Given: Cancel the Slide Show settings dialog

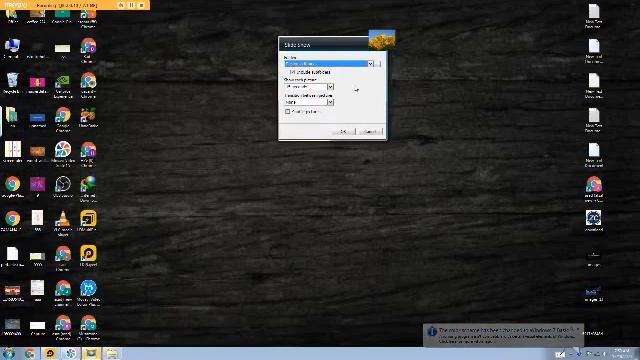Looking at the screenshot, I should [x=371, y=131].
